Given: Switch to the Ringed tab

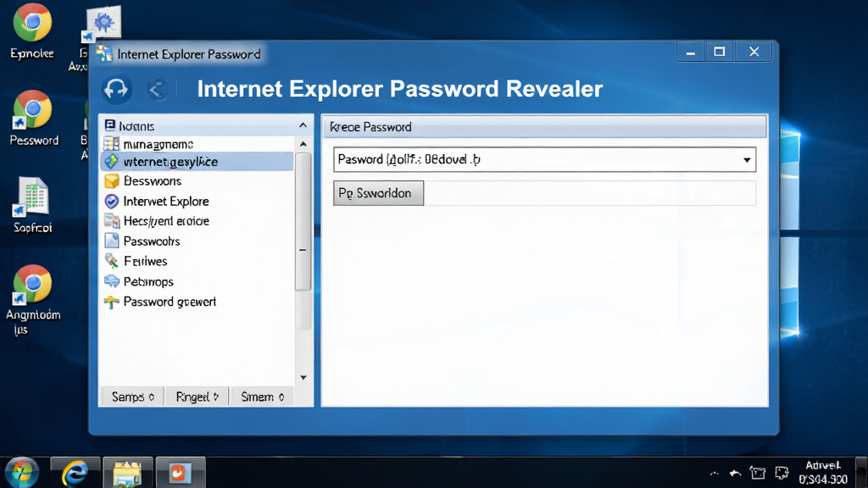Looking at the screenshot, I should 197,396.
